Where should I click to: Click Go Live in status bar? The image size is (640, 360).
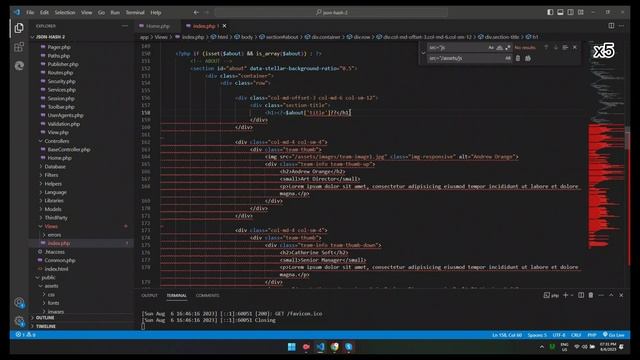pyautogui.click(x=613, y=335)
